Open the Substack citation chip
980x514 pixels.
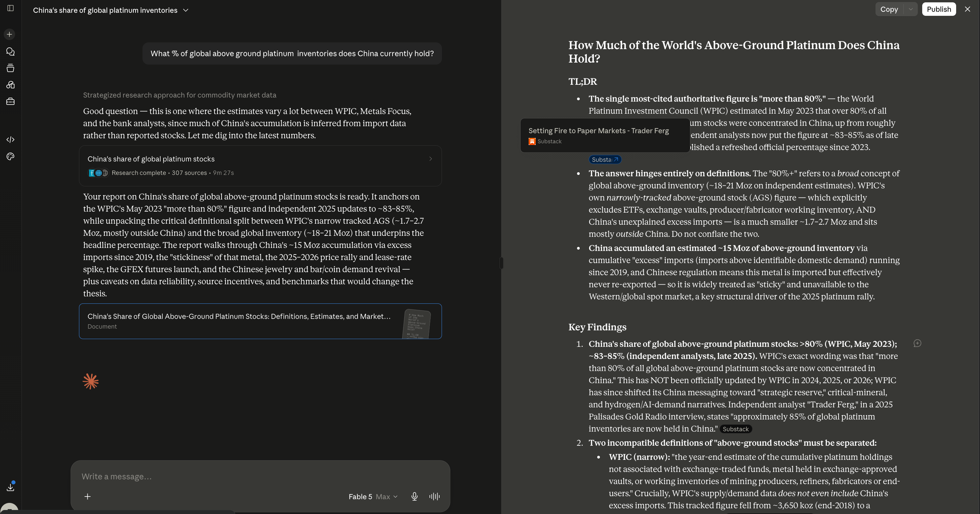click(x=735, y=429)
